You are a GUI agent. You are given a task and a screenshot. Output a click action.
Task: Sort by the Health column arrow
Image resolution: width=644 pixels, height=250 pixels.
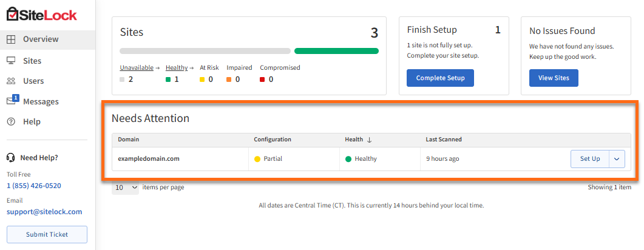coord(369,140)
